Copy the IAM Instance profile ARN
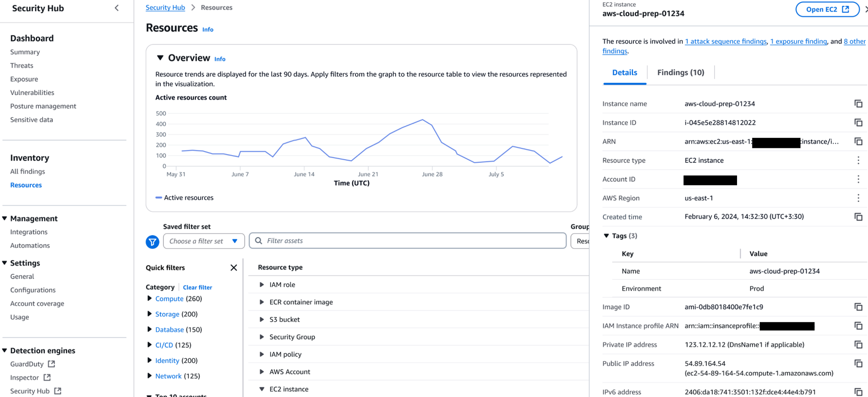Viewport: 868px width, 397px height. tap(858, 326)
